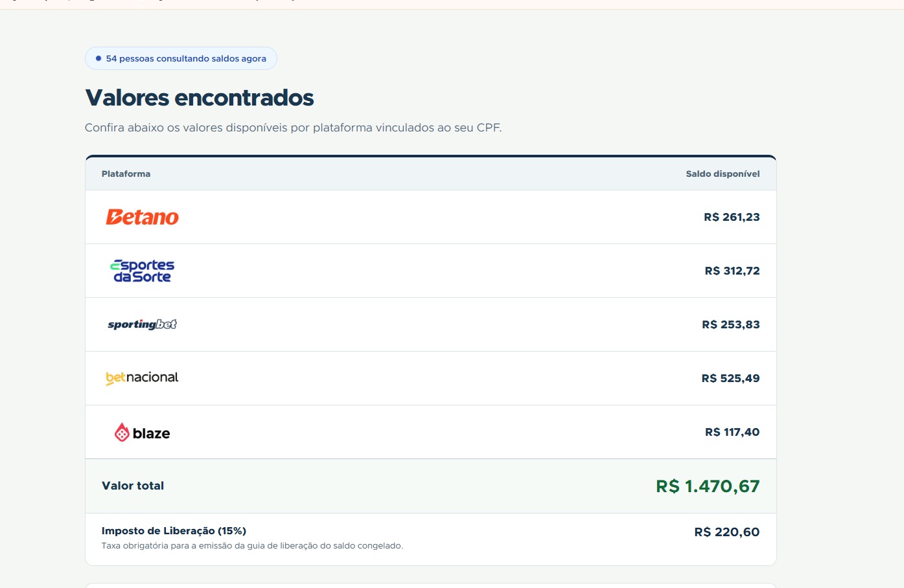Click the 'Valor total' label
Image resolution: width=904 pixels, height=588 pixels.
click(x=133, y=486)
